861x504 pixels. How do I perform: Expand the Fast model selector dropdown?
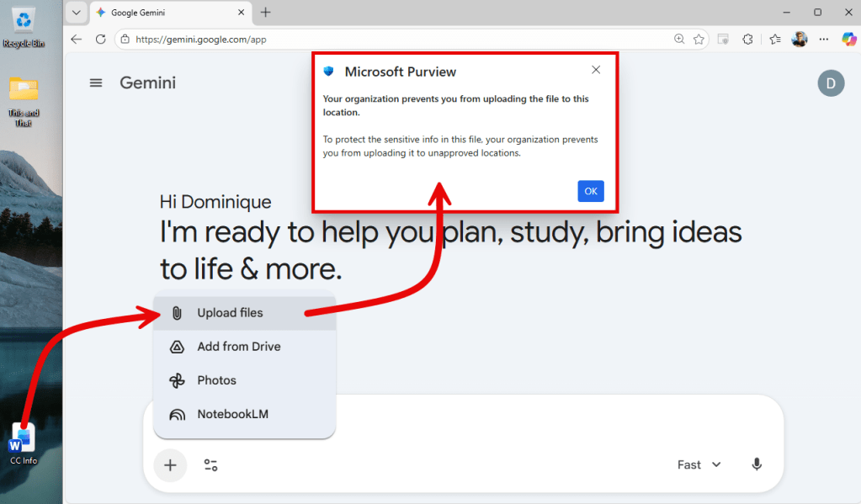tap(699, 464)
